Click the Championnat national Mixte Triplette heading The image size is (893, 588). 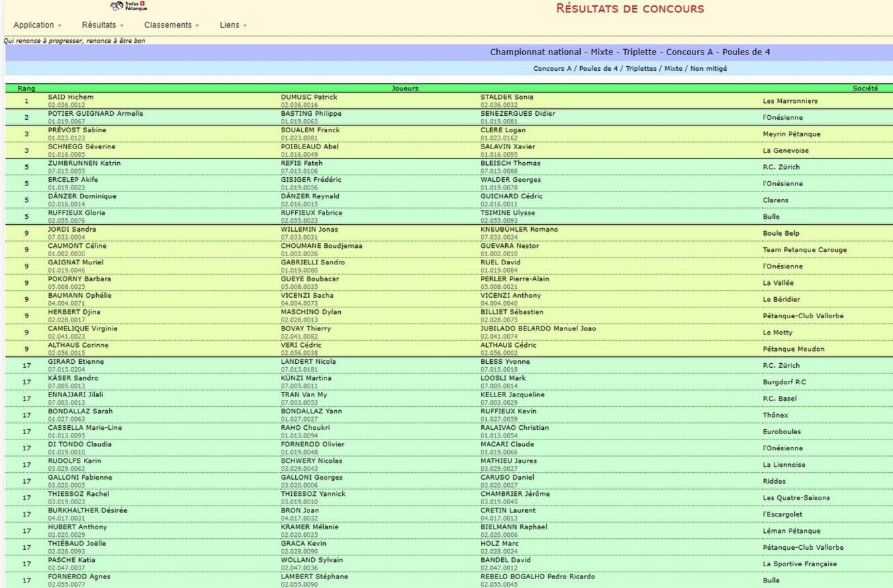(x=630, y=52)
